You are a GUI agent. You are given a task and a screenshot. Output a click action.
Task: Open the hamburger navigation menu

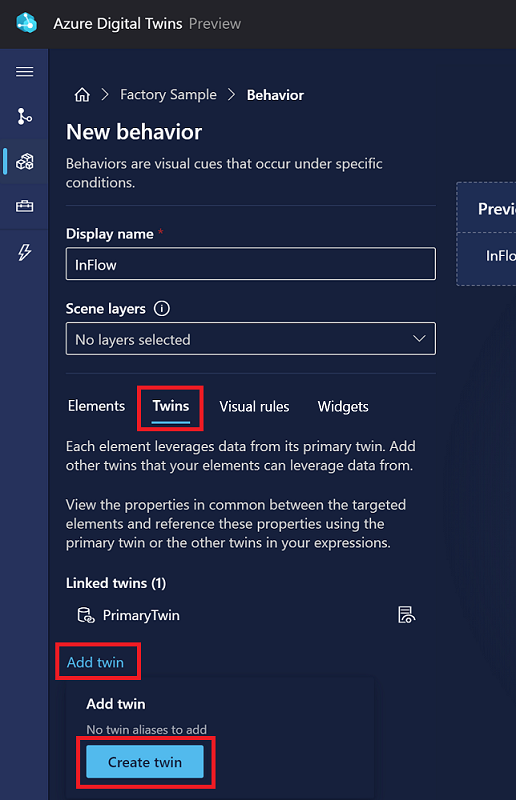tap(24, 71)
